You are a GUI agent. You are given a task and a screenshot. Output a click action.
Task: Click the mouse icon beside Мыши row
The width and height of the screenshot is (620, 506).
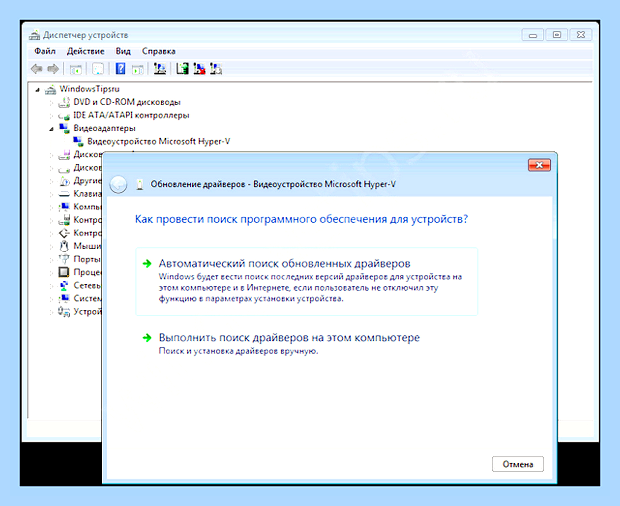64,246
